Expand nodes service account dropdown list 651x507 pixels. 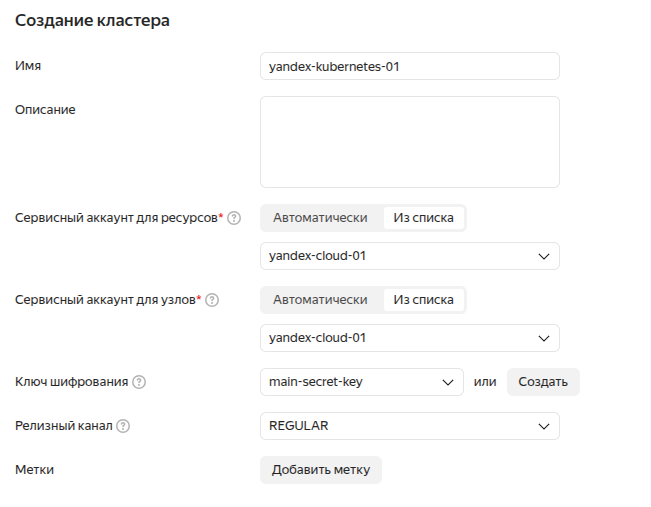[x=400, y=338]
